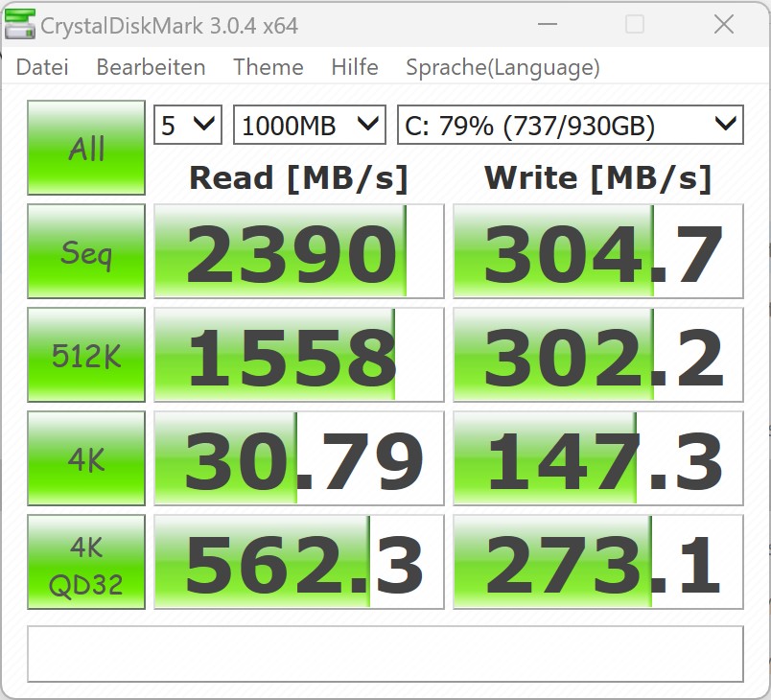
Task: Open the drive dropdown showing C: 79%
Action: (x=571, y=125)
